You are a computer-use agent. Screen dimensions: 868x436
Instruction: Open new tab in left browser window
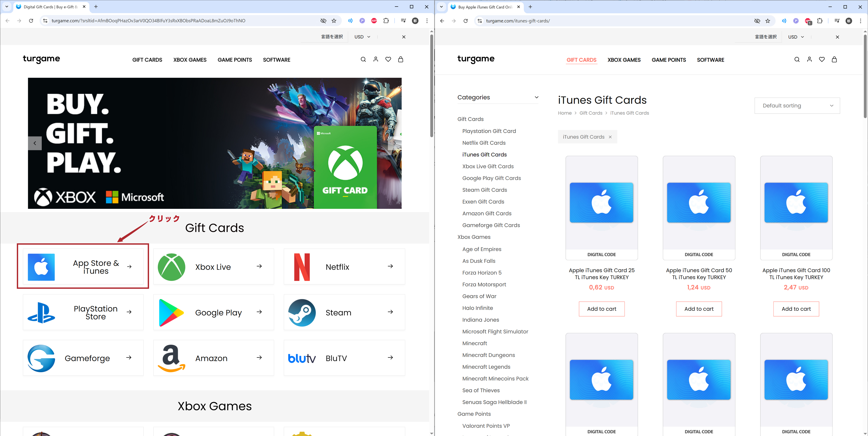tap(96, 6)
